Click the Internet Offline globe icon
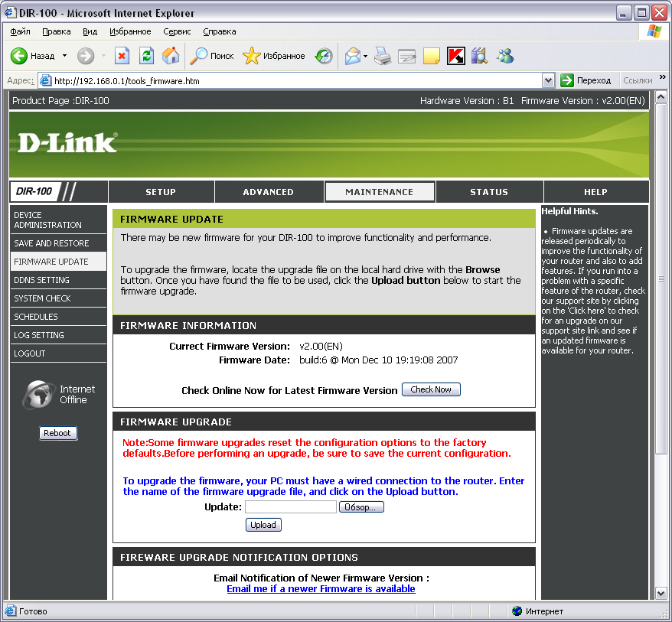Screen dimensions: 672x622 [x=38, y=394]
